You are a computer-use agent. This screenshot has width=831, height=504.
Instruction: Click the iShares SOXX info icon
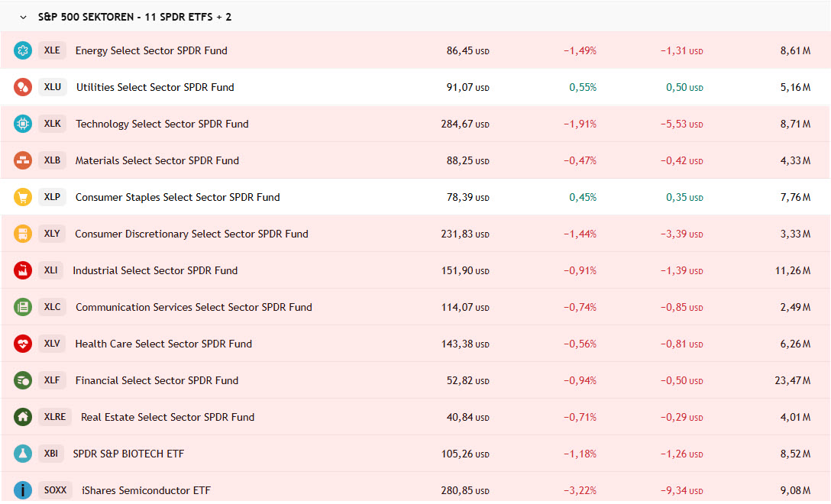point(23,490)
